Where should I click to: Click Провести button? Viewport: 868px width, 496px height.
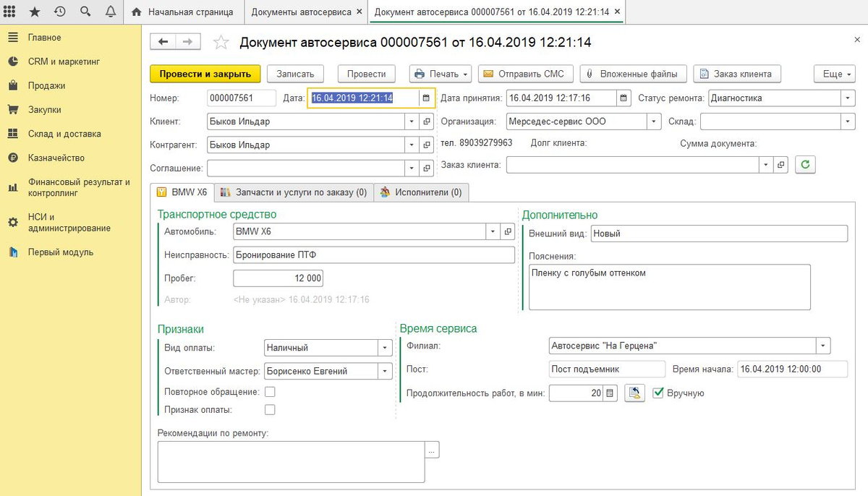[x=366, y=74]
